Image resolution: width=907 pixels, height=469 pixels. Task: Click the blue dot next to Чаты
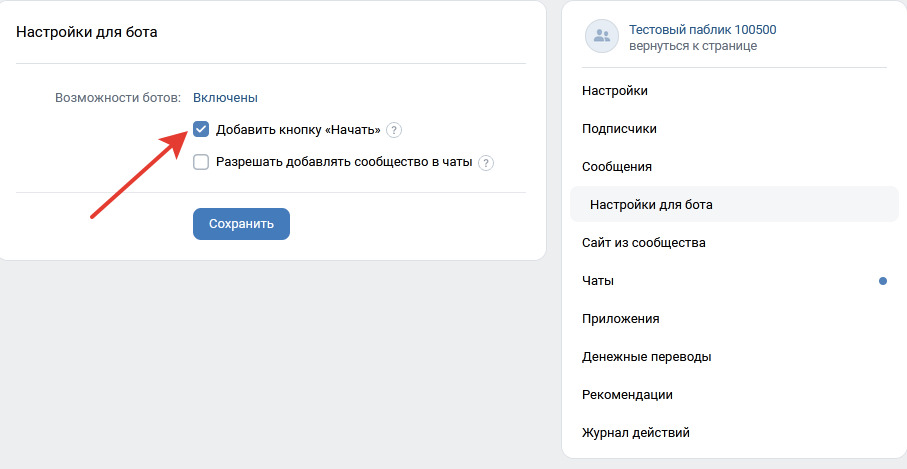(883, 281)
